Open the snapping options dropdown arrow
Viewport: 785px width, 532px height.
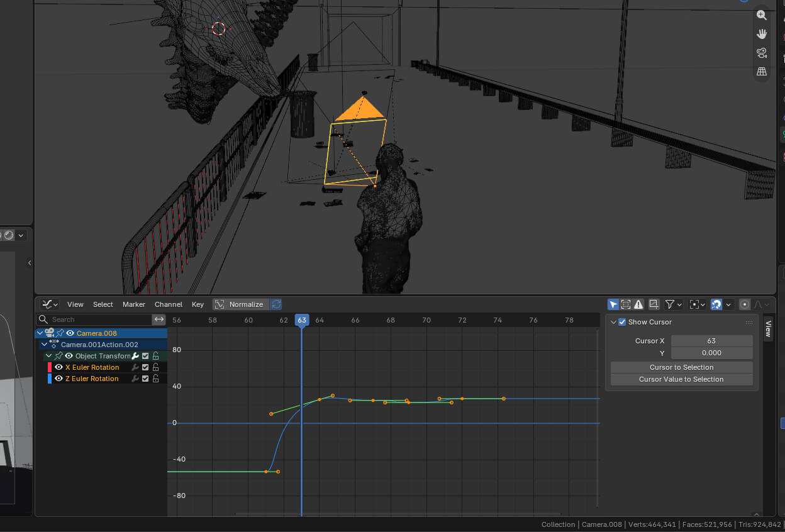tap(728, 304)
